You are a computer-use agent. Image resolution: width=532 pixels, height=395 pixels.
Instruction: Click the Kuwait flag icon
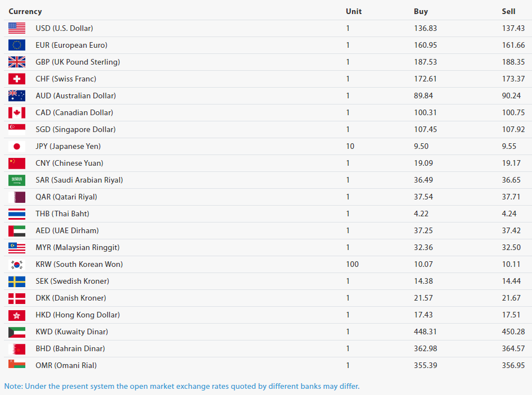[x=17, y=332]
